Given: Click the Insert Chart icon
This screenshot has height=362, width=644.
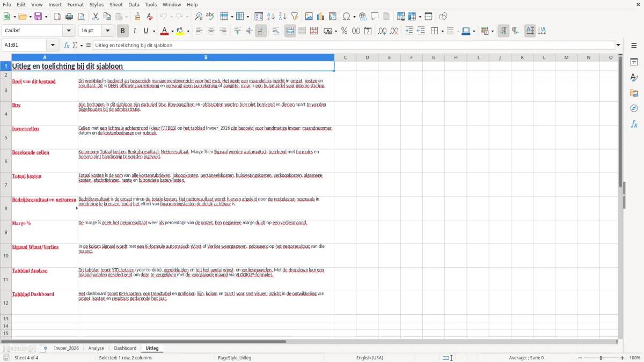Looking at the screenshot, I should [x=320, y=17].
